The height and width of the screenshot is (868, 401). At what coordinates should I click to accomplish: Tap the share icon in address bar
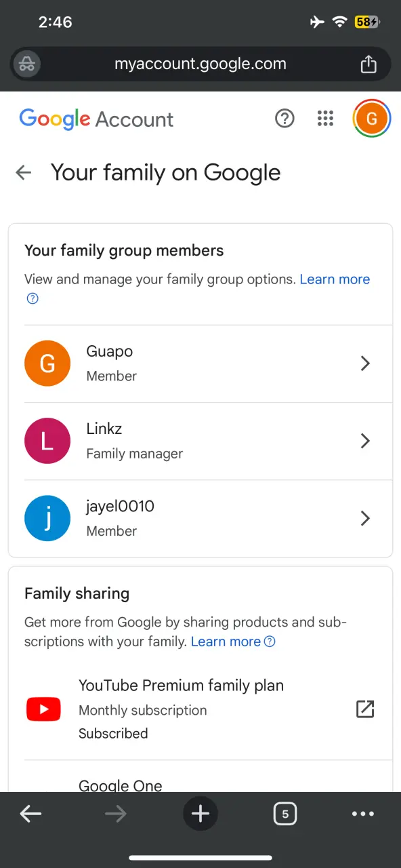[368, 64]
